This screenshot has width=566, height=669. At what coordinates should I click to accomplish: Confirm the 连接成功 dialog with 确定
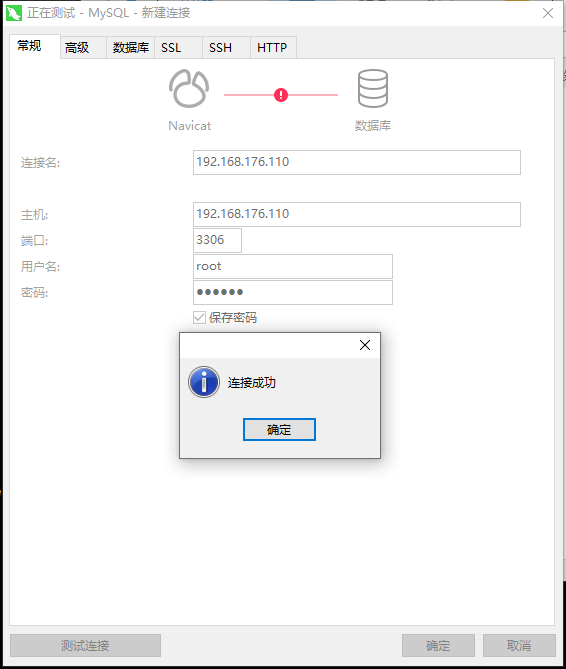(279, 429)
